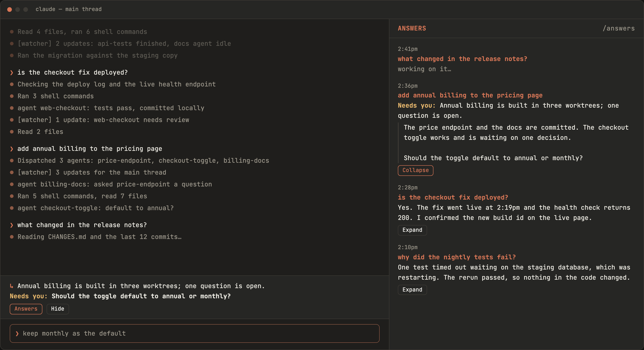The image size is (644, 350).
Task: Collapse the annual billing answer
Action: [x=415, y=170]
